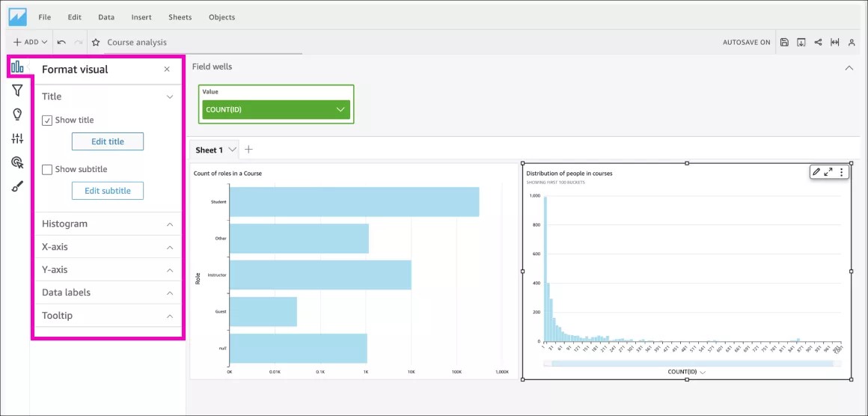
Task: Open the Insights lightbulb icon
Action: (17, 114)
